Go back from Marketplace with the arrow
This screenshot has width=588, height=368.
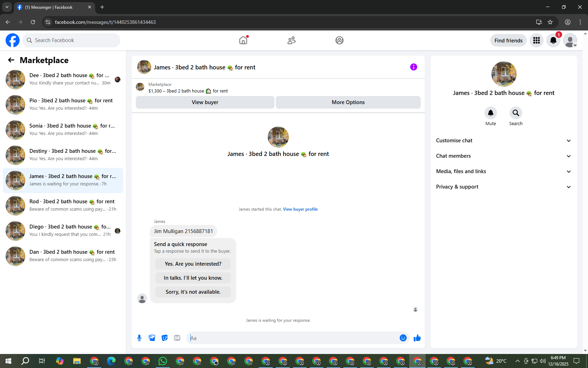click(11, 60)
